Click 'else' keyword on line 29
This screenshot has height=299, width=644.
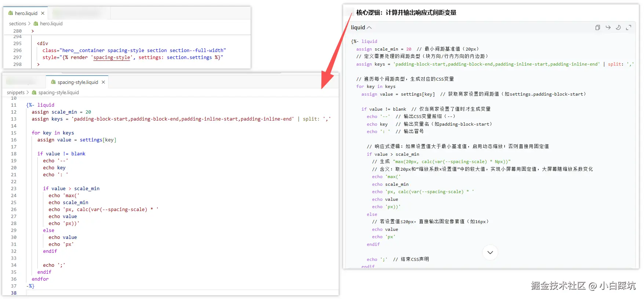(48, 230)
